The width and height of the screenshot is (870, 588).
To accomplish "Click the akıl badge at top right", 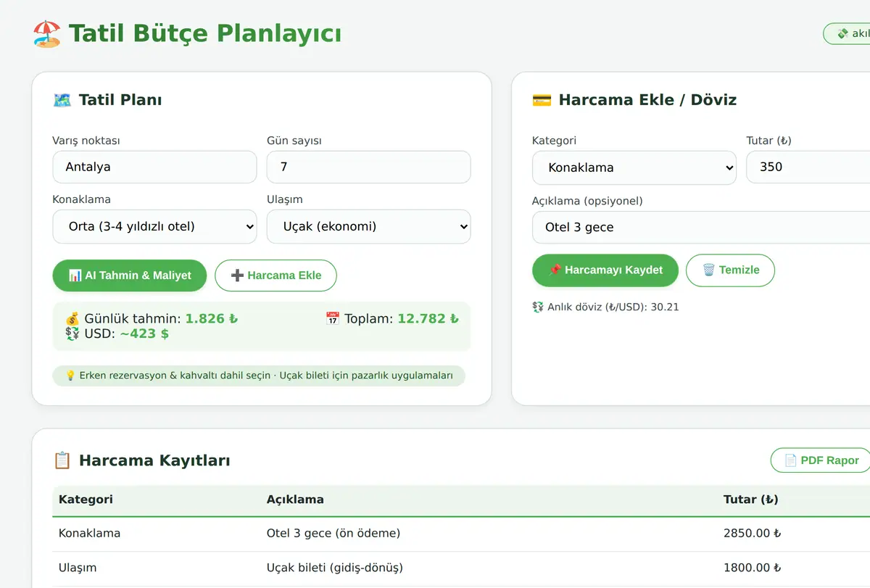I will click(x=847, y=33).
